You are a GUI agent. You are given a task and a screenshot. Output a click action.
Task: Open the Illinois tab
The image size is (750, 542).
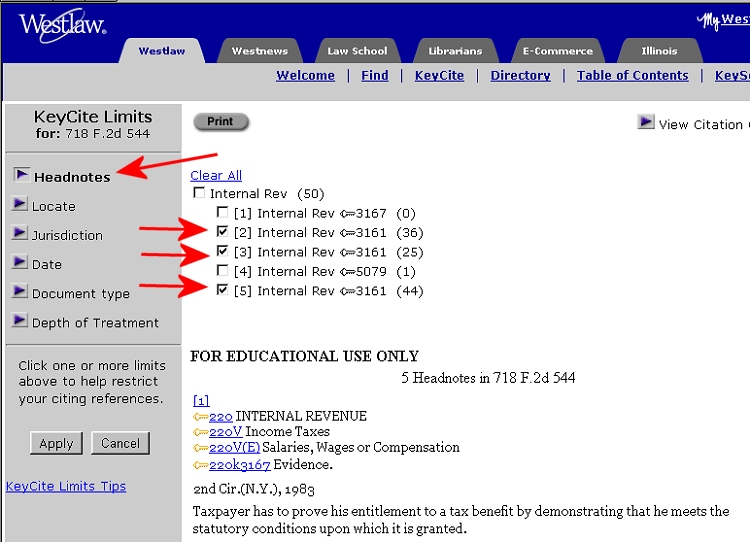[659, 51]
